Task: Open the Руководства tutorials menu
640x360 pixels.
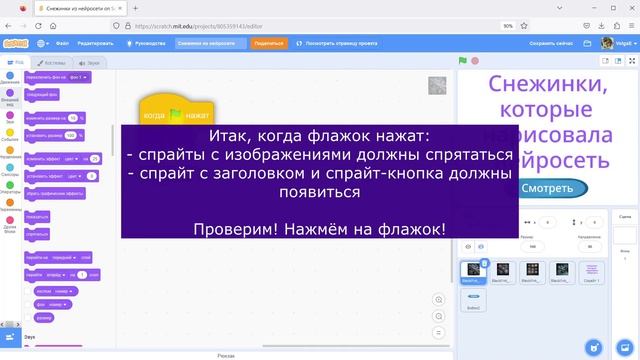Action: tap(146, 43)
